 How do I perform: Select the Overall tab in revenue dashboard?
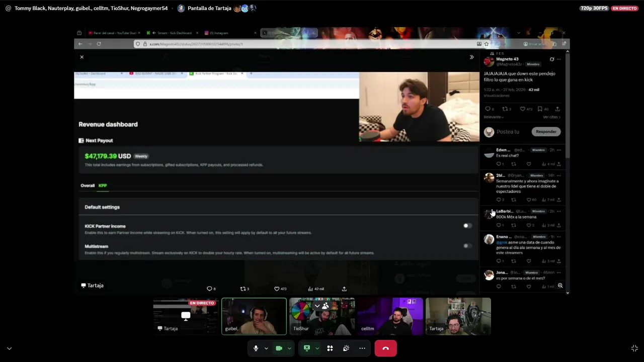[88, 186]
